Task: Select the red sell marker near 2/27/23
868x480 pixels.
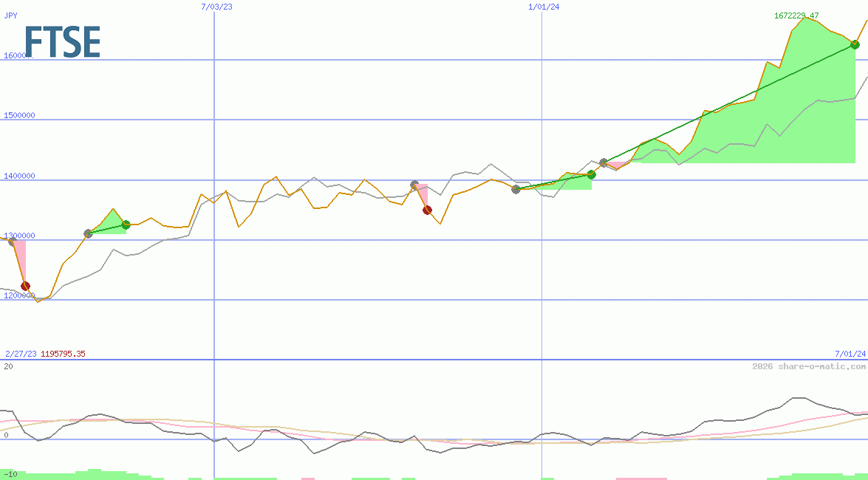Action: (26, 284)
